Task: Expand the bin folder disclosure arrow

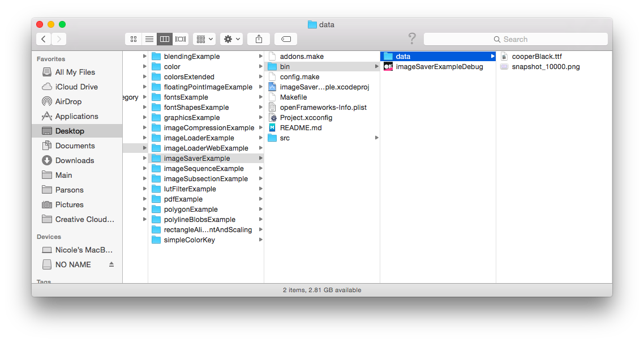Action: [x=376, y=66]
